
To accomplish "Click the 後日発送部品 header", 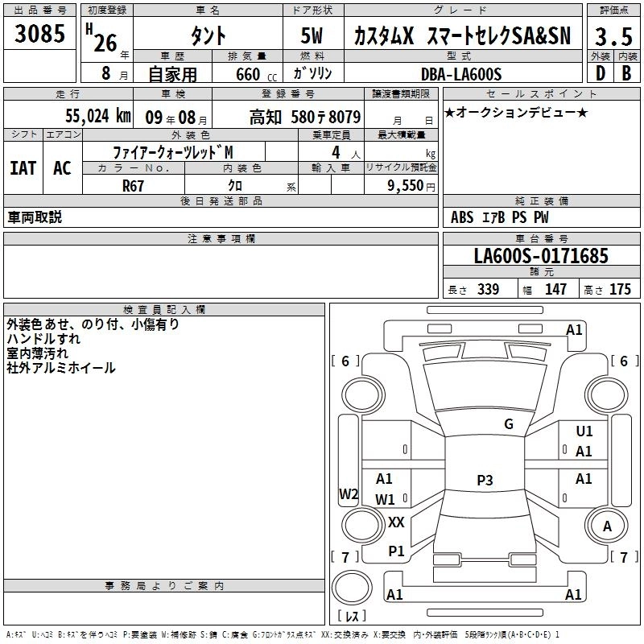I will [x=221, y=200].
